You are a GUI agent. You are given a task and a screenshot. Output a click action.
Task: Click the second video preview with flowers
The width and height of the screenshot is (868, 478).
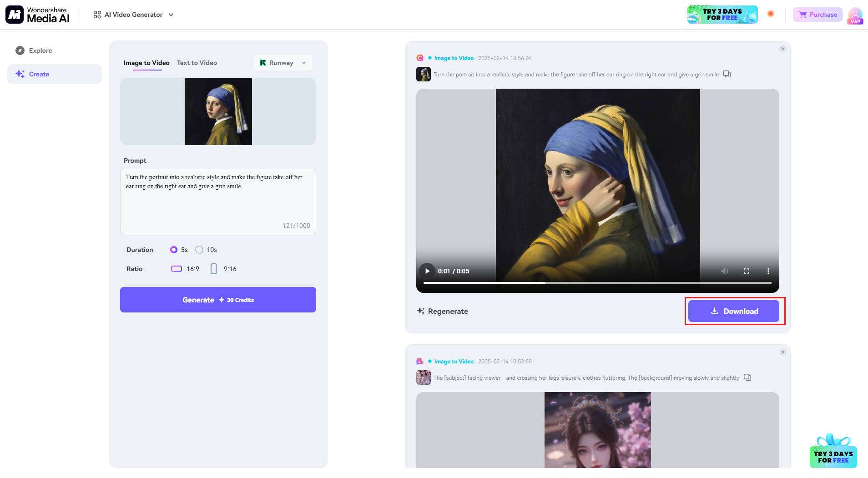597,430
